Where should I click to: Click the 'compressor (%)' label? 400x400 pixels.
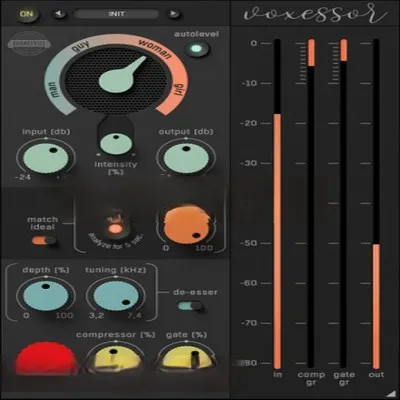[116, 335]
